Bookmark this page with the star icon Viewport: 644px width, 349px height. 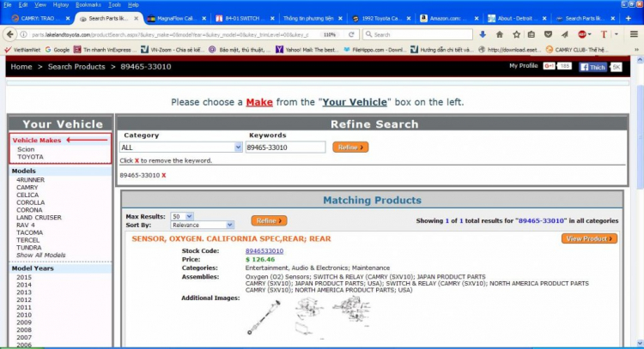pos(516,34)
